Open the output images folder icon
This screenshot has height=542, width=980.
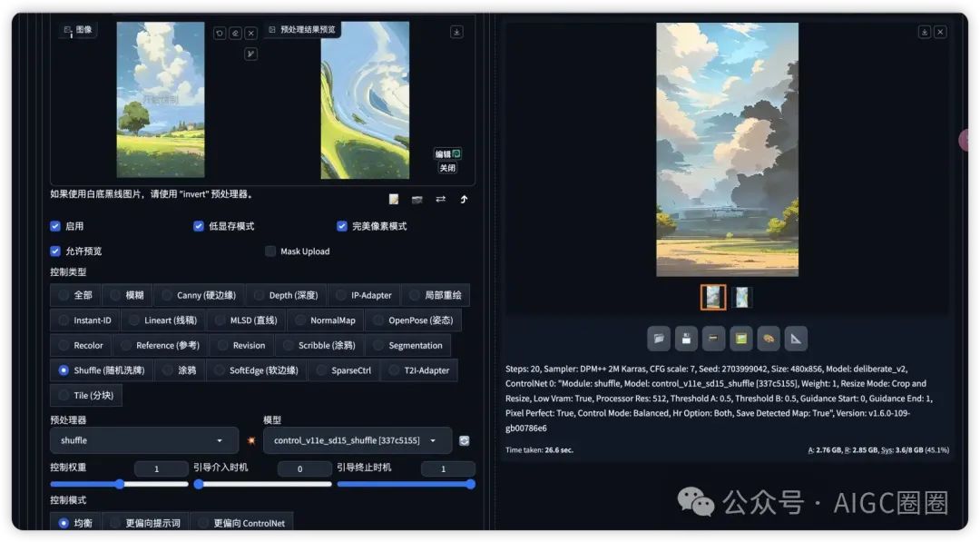[659, 338]
